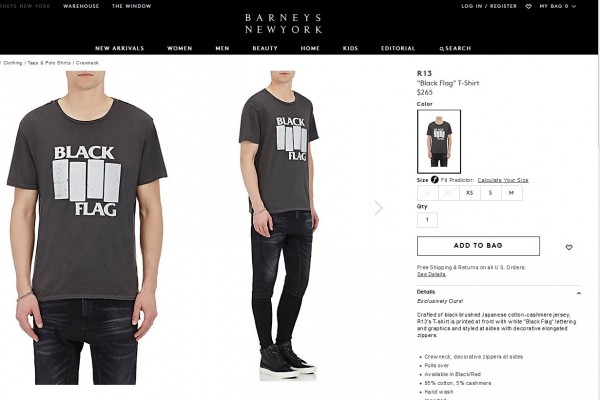
Task: Select size S
Action: coord(490,193)
